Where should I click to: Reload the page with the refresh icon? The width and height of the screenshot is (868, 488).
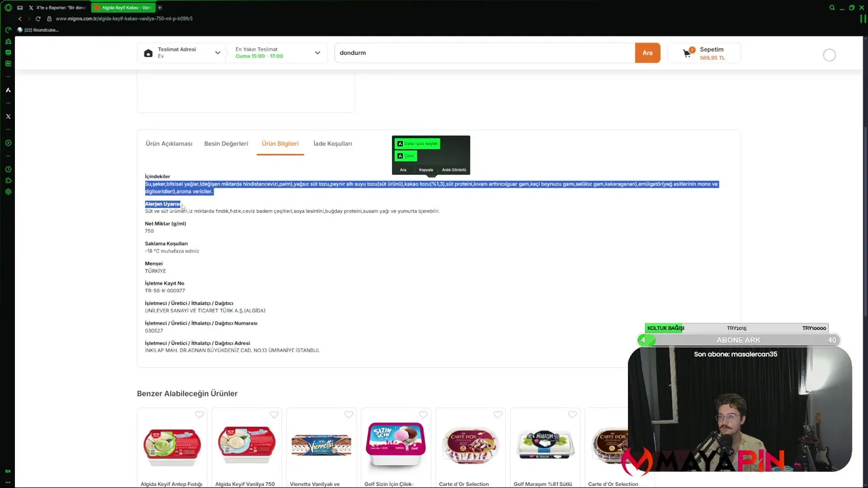click(38, 18)
